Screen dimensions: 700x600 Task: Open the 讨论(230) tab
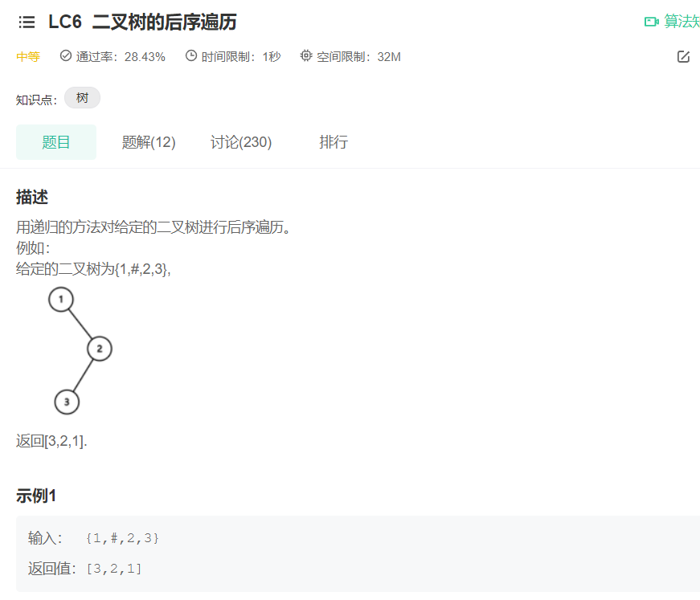tap(241, 142)
